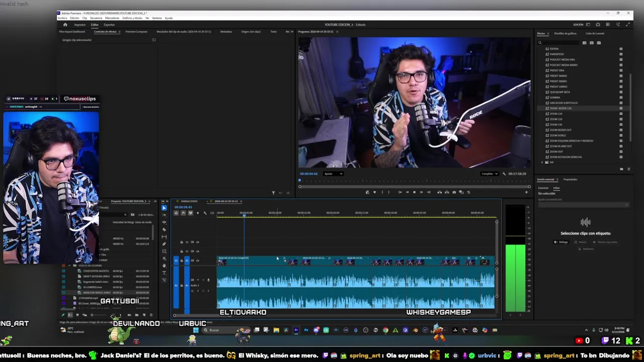Viewport: 644px width, 362px height.
Task: Open the Ventana menu
Action: click(x=157, y=18)
